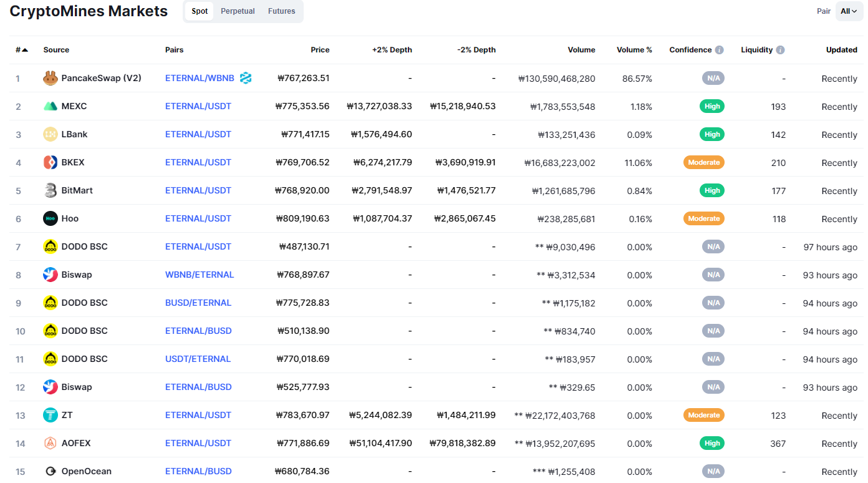
Task: Click the icon beside ETERNAL/WBNB pair
Action: click(246, 78)
